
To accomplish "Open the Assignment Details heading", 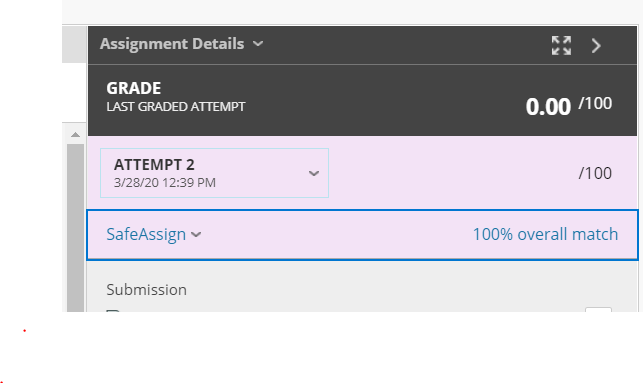I will tap(172, 43).
